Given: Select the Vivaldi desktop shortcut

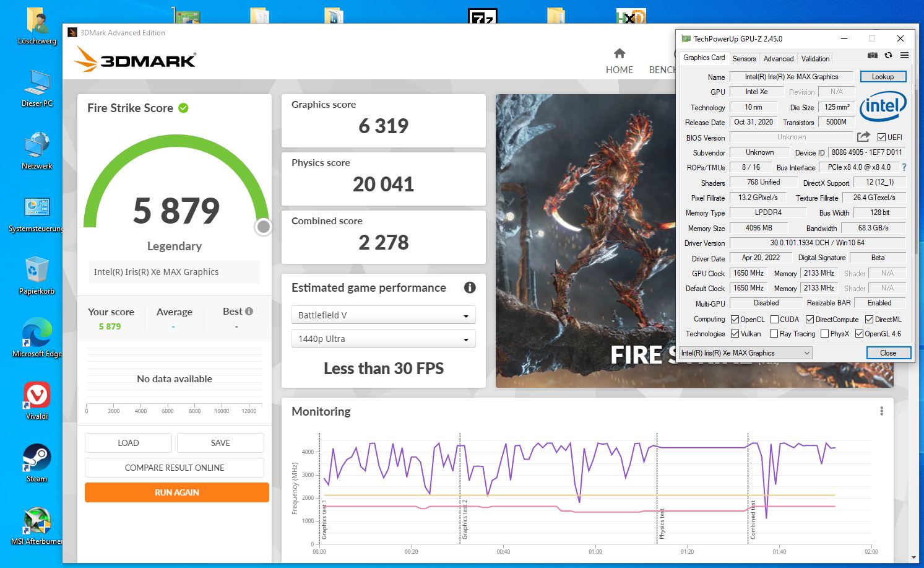Looking at the screenshot, I should pos(37,401).
